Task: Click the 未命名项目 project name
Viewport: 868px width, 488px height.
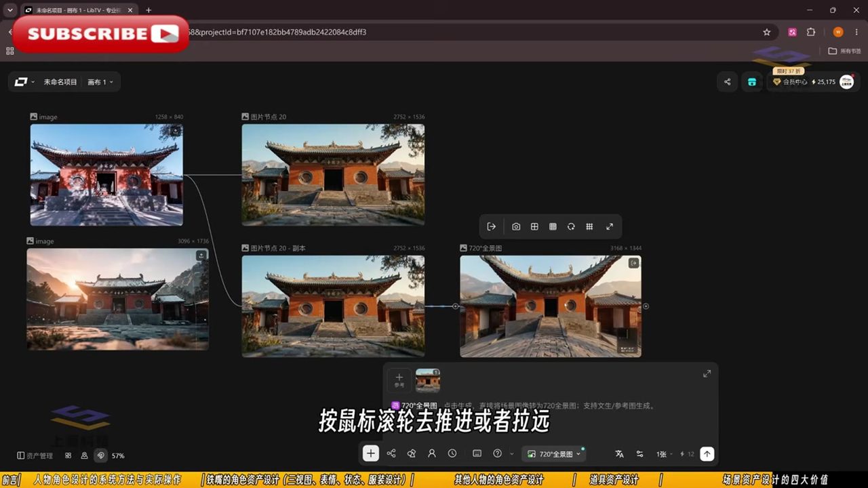Action: click(x=60, y=82)
